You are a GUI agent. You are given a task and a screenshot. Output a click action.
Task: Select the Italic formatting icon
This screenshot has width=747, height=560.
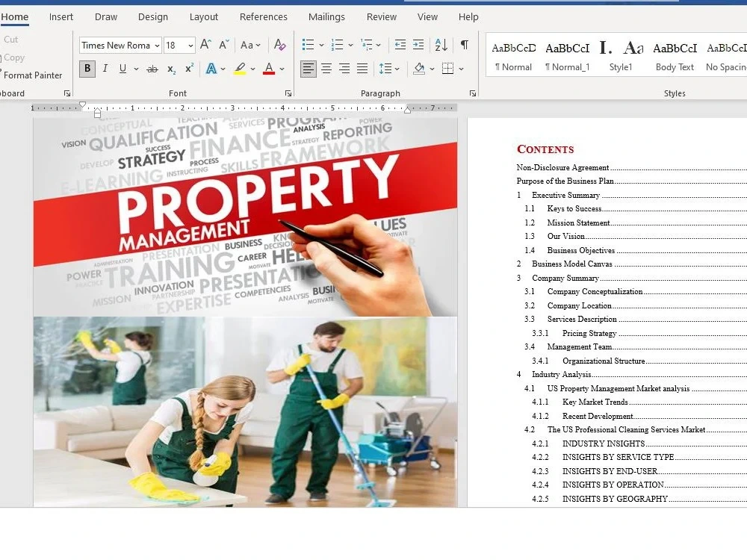(105, 69)
